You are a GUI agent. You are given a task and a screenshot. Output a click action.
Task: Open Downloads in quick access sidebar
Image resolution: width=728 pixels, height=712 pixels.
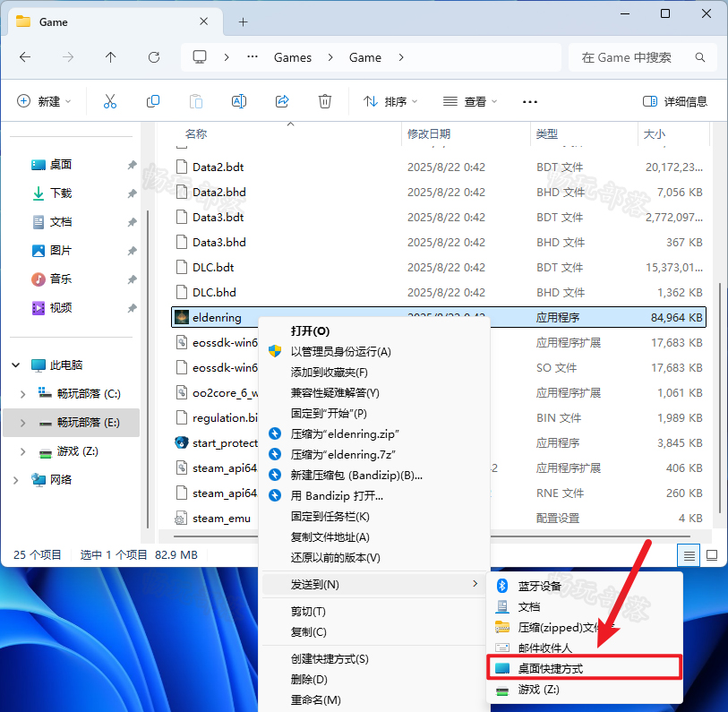tap(60, 193)
